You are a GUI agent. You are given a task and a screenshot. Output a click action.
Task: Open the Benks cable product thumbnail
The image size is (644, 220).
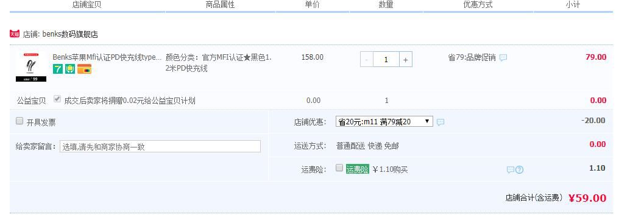coord(31,67)
